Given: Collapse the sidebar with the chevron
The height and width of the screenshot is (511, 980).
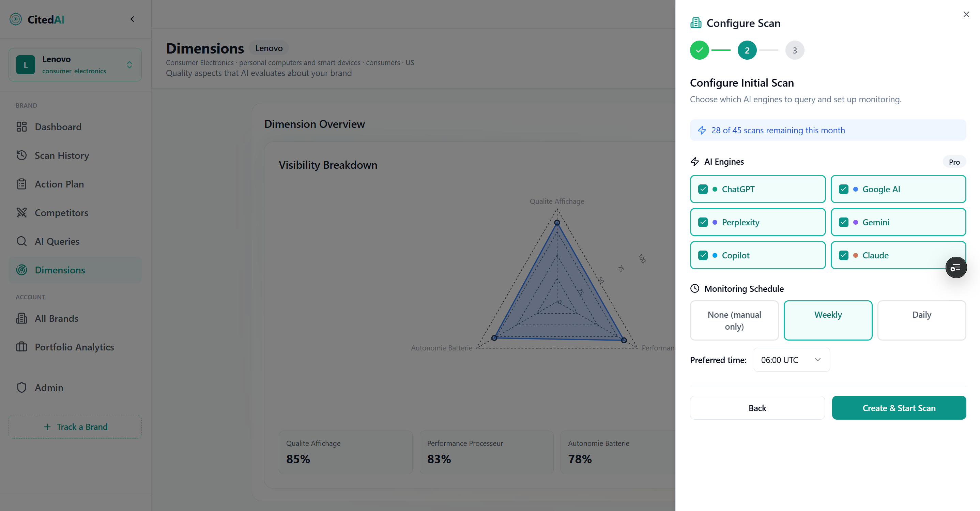Looking at the screenshot, I should point(133,19).
